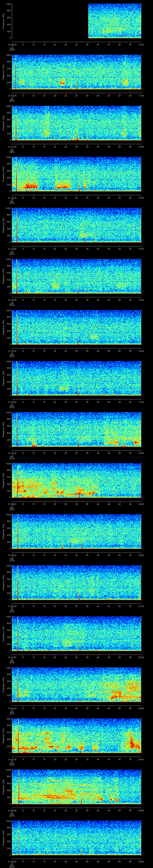Select the spectrogram panel starting at 12:13:00
This screenshot has width=153, height=868.
click(77, 225)
